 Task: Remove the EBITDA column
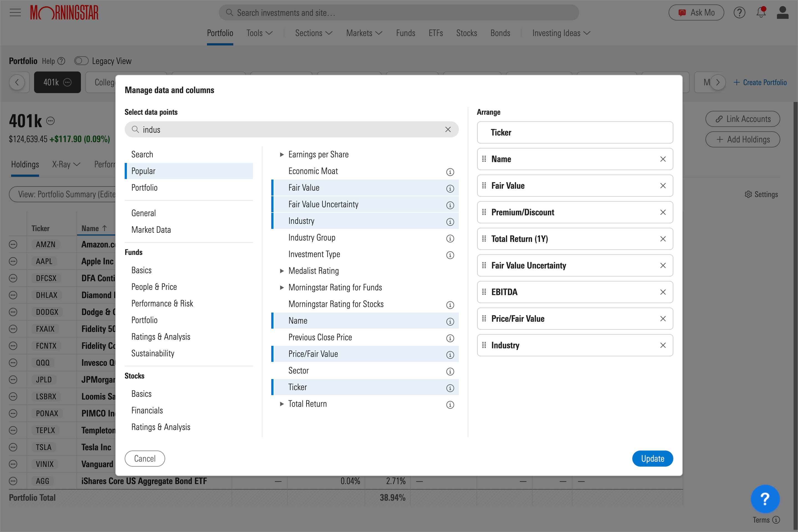point(663,292)
